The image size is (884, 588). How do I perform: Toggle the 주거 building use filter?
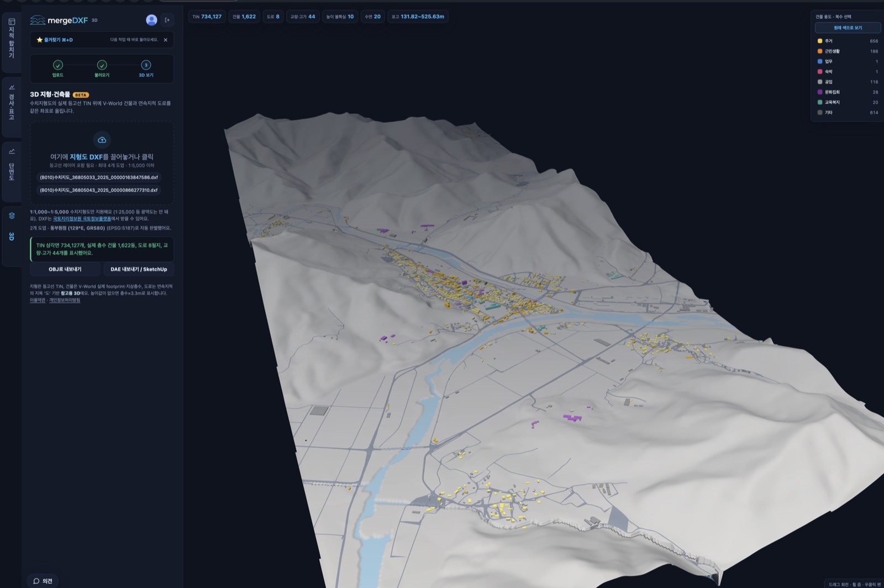coord(847,41)
